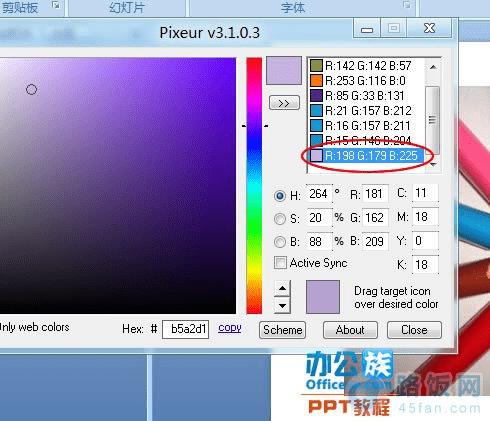Open the About dialog button
Image resolution: width=490 pixels, height=421 pixels.
pyautogui.click(x=350, y=330)
